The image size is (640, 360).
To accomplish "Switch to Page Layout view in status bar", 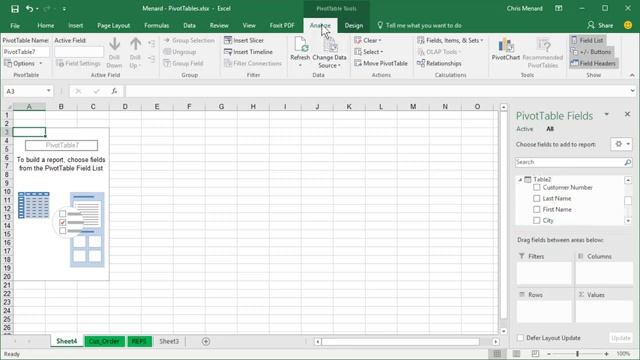I will click(x=516, y=354).
